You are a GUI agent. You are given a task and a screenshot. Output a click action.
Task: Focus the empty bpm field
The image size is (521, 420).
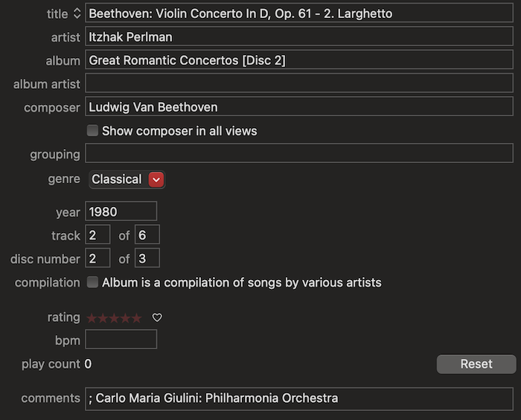pos(121,340)
